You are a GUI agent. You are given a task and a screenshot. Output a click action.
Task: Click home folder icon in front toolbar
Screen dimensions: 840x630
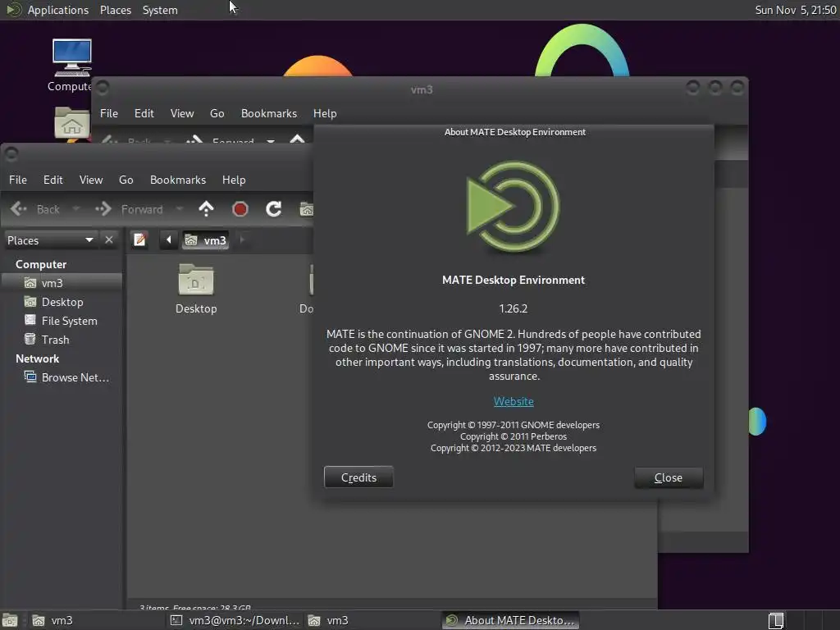[x=307, y=209]
